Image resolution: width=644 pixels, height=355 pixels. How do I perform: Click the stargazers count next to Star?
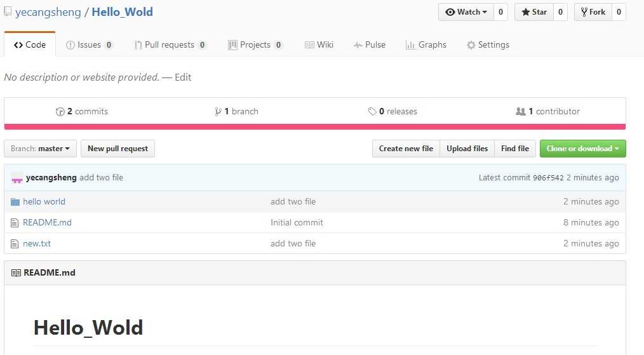click(560, 12)
